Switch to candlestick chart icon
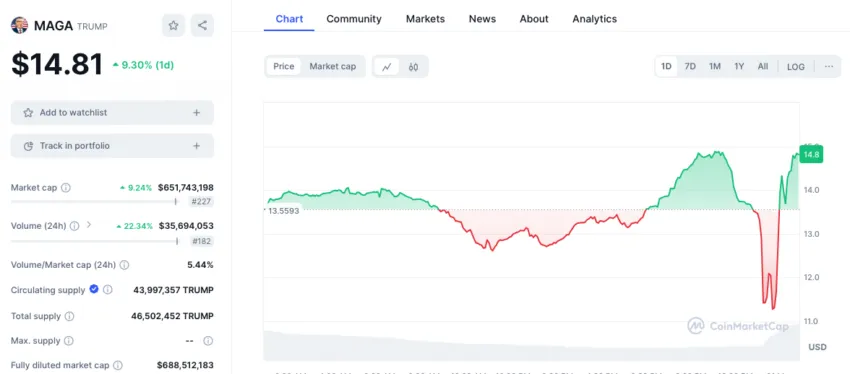This screenshot has width=850, height=374. click(414, 67)
